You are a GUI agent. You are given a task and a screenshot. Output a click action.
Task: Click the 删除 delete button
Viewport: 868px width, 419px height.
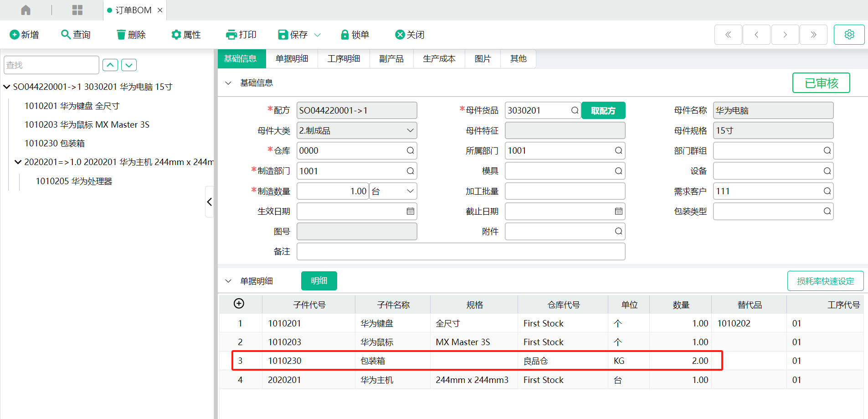pyautogui.click(x=131, y=35)
